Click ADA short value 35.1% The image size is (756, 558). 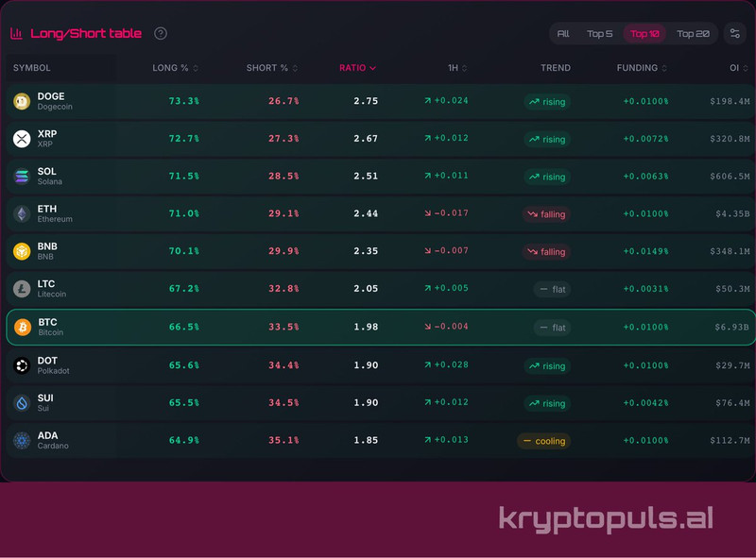[x=283, y=440]
